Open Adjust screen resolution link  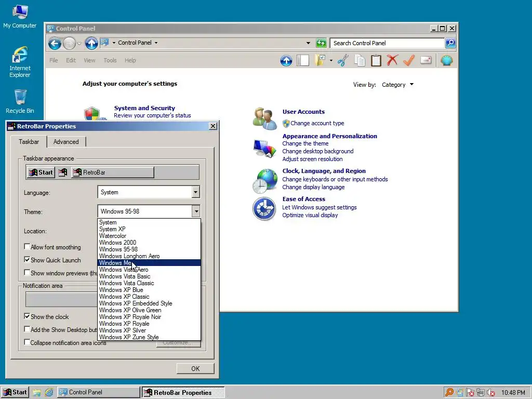pyautogui.click(x=312, y=159)
